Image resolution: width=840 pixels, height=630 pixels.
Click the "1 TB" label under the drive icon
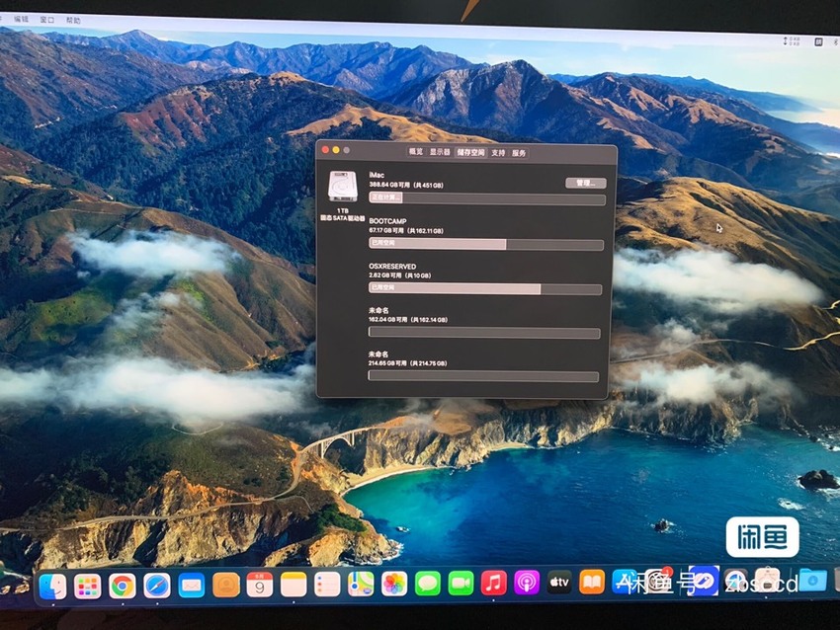pos(342,211)
